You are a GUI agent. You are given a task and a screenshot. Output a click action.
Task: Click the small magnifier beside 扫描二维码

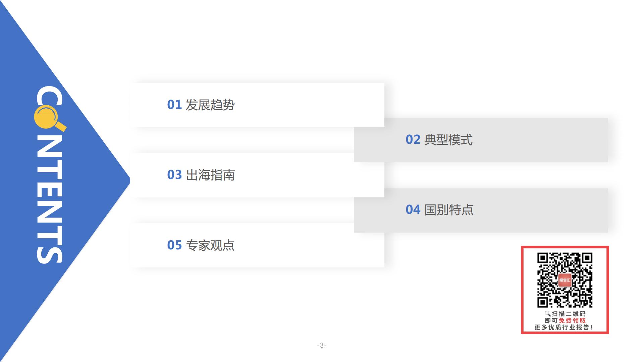coord(547,314)
